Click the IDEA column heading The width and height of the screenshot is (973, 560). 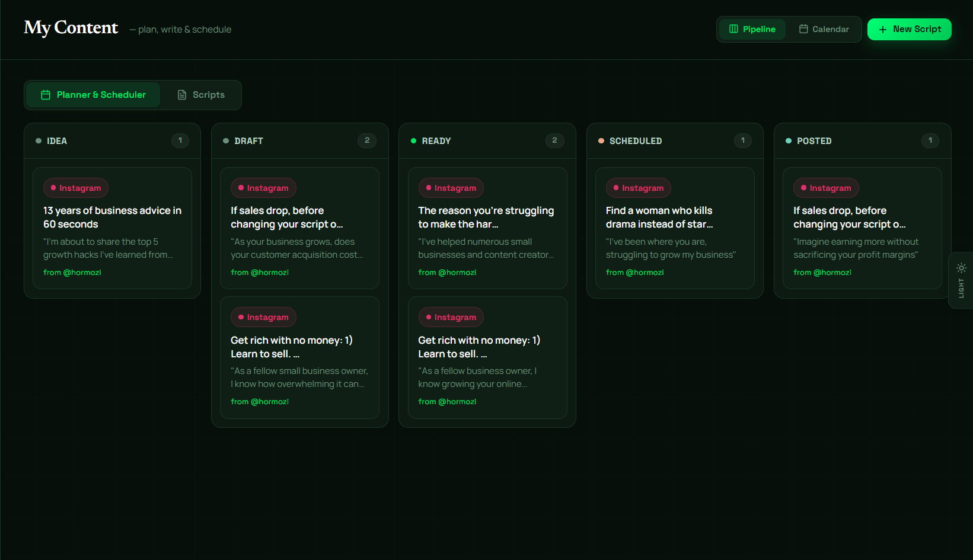click(x=57, y=141)
